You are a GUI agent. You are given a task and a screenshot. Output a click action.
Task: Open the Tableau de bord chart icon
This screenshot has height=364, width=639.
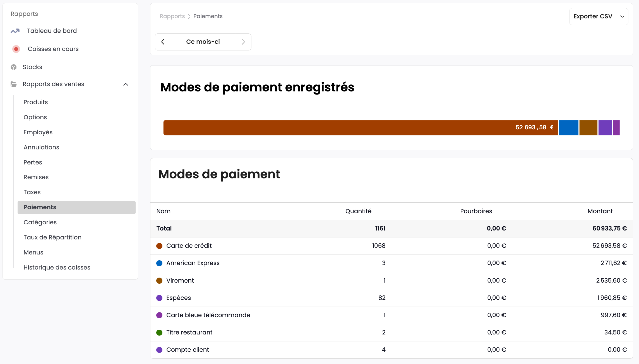coord(15,31)
